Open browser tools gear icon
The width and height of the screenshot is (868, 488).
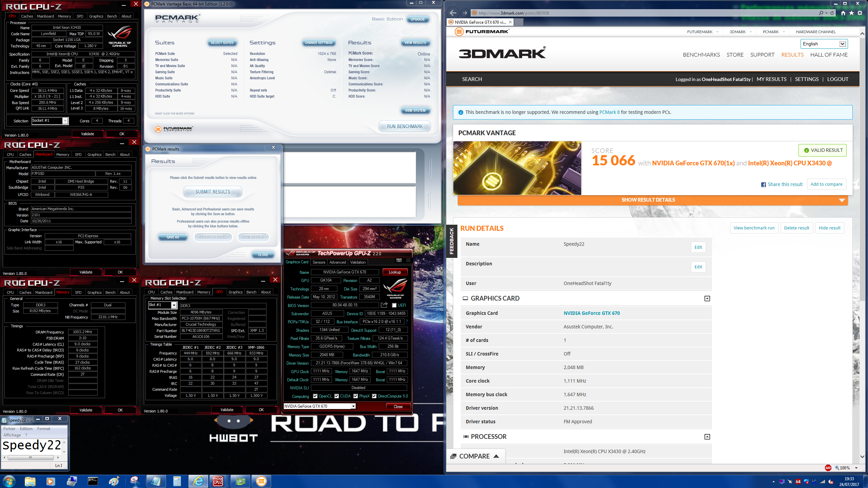860,13
